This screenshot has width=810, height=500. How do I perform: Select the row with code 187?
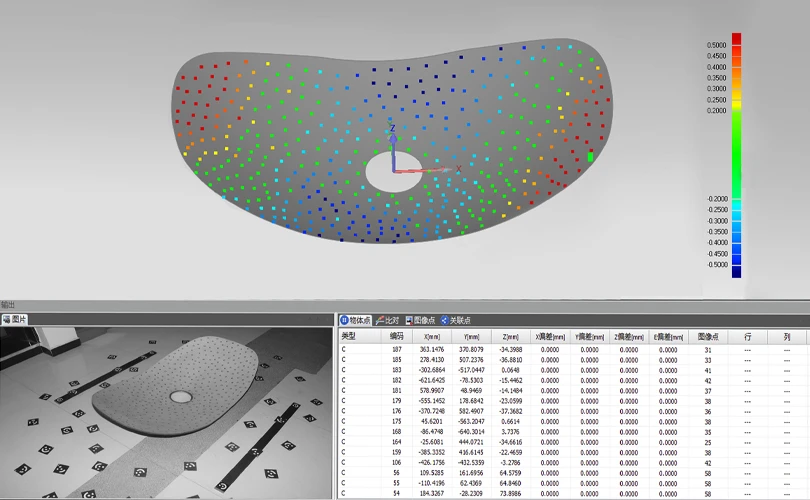click(572, 350)
